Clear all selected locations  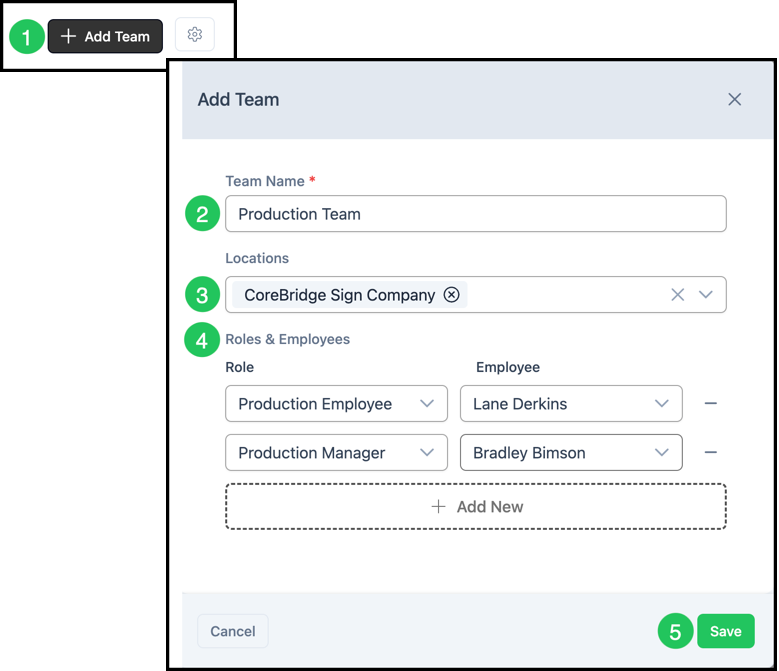677,295
